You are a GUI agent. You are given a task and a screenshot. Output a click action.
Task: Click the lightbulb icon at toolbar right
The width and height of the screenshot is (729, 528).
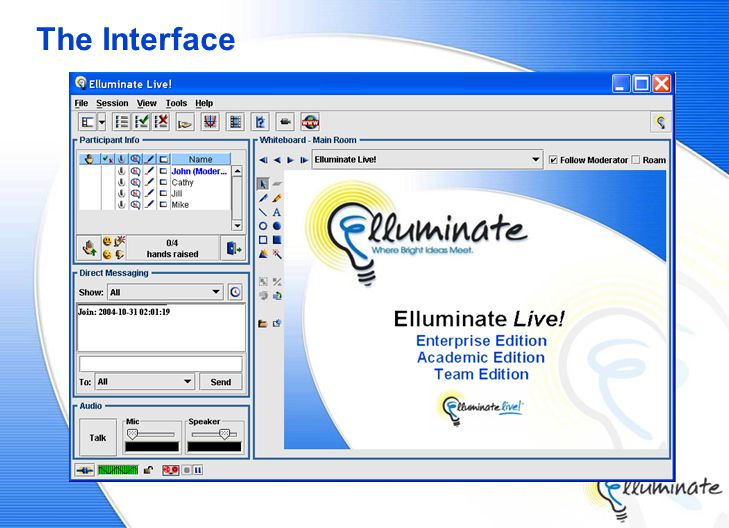(x=661, y=122)
